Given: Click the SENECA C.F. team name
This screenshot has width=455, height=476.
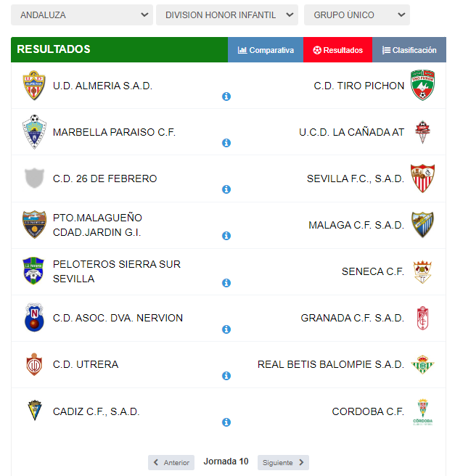Looking at the screenshot, I should tap(372, 271).
